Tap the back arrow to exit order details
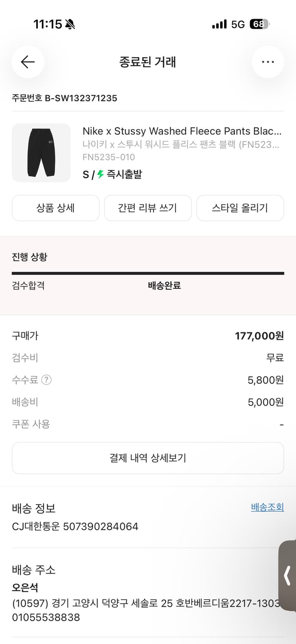296x644 pixels. tap(27, 62)
